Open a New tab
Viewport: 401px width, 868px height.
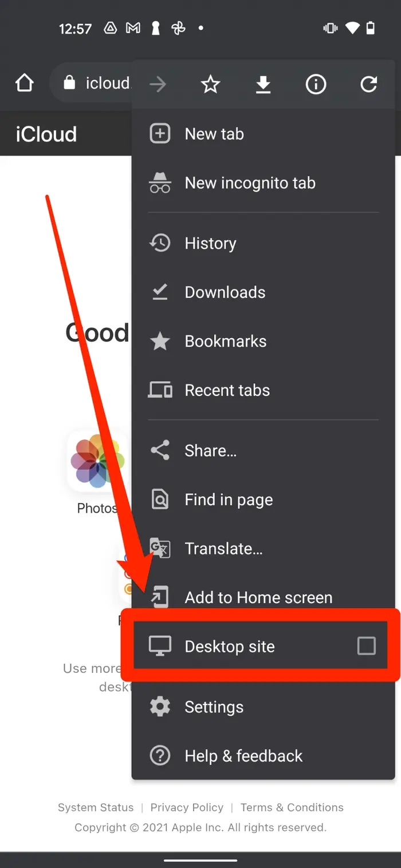pyautogui.click(x=264, y=134)
